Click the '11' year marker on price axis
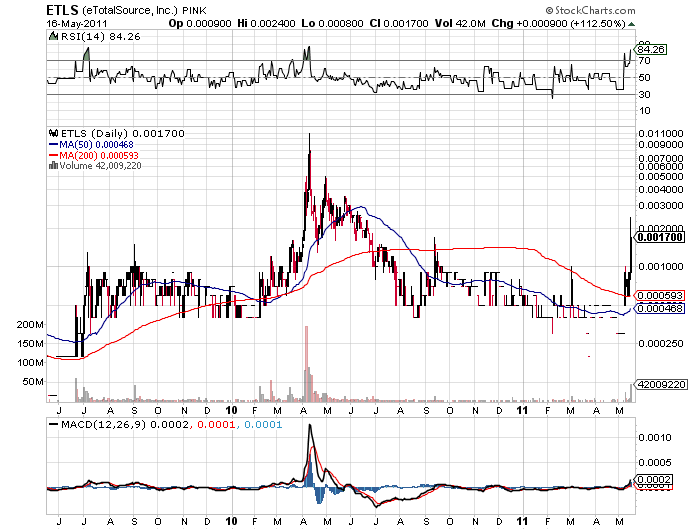700x530 pixels. coord(521,408)
